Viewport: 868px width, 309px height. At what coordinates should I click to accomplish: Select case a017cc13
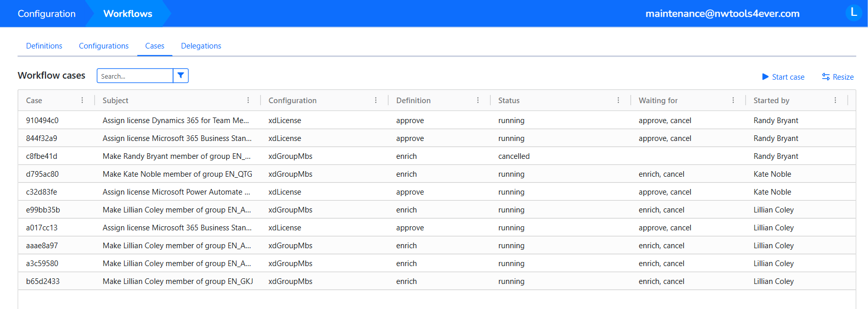(x=42, y=228)
